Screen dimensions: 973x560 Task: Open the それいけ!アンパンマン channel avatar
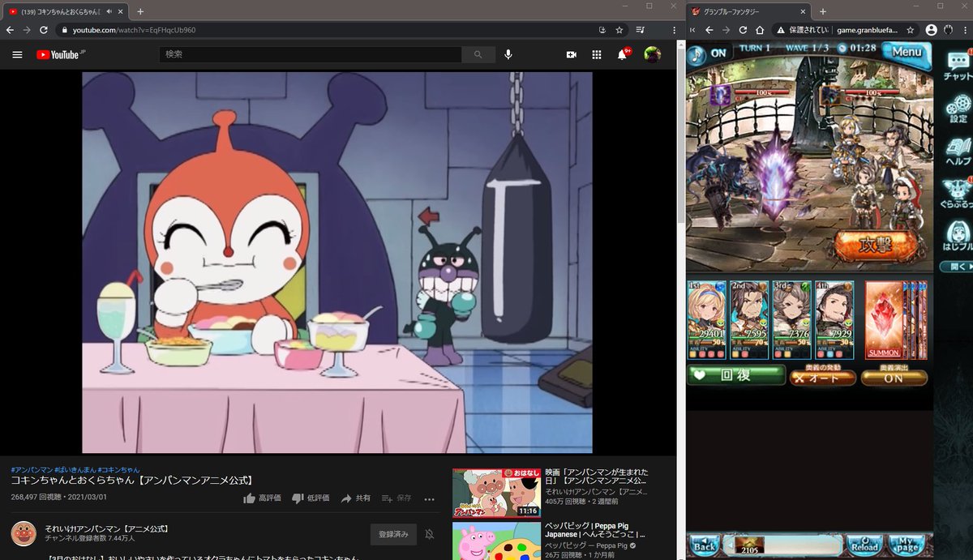[24, 534]
